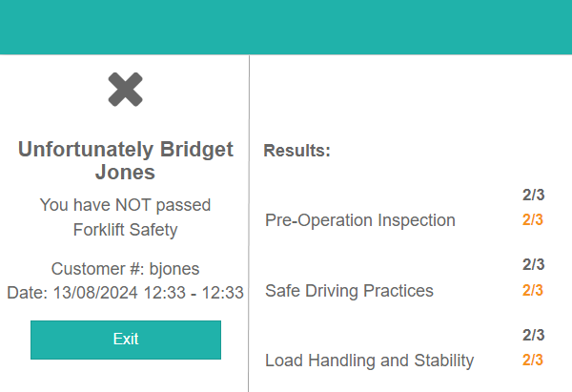Click the vertical divider between panels

pos(249,219)
